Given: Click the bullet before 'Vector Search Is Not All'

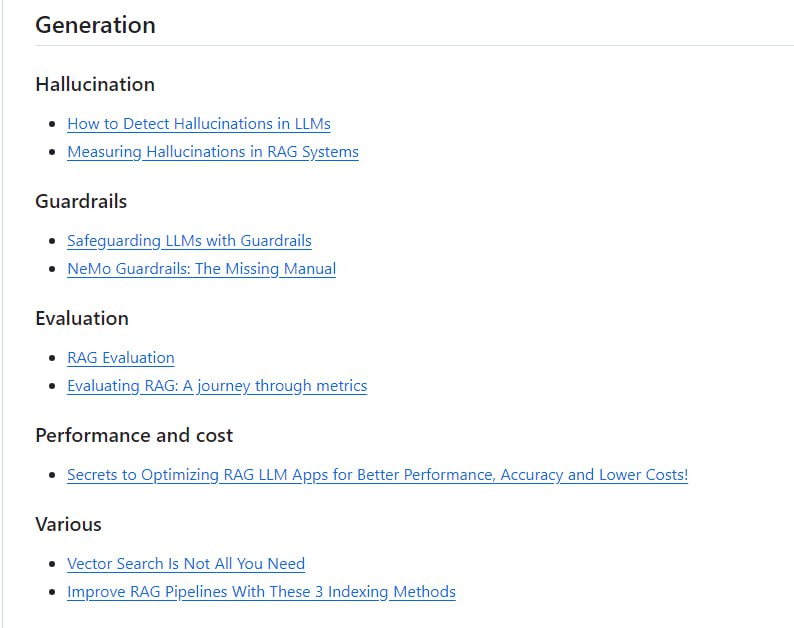Looking at the screenshot, I should 52,564.
